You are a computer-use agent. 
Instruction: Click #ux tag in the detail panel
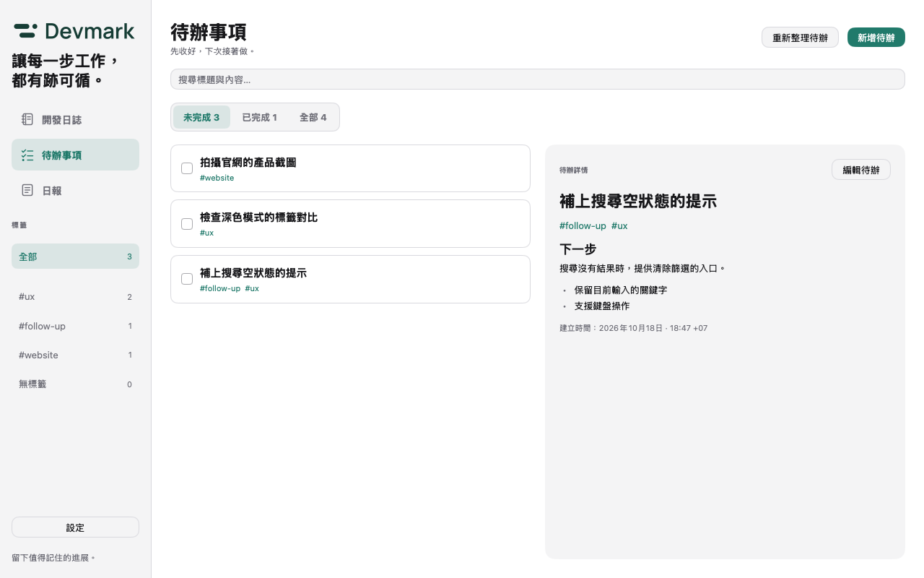pos(619,225)
